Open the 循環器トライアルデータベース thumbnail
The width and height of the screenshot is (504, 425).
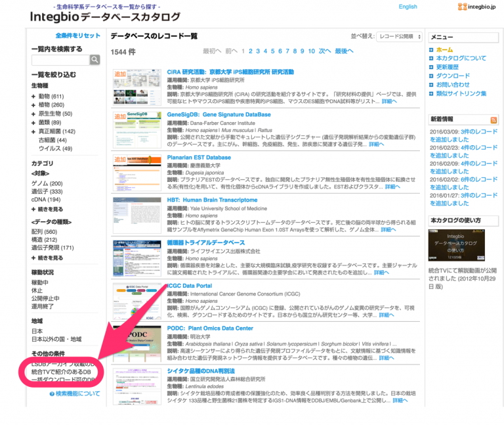coord(137,258)
